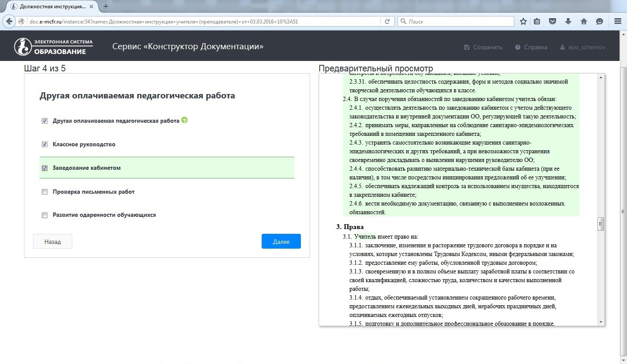
Task: Open the Pocket shield icon
Action: (x=553, y=21)
